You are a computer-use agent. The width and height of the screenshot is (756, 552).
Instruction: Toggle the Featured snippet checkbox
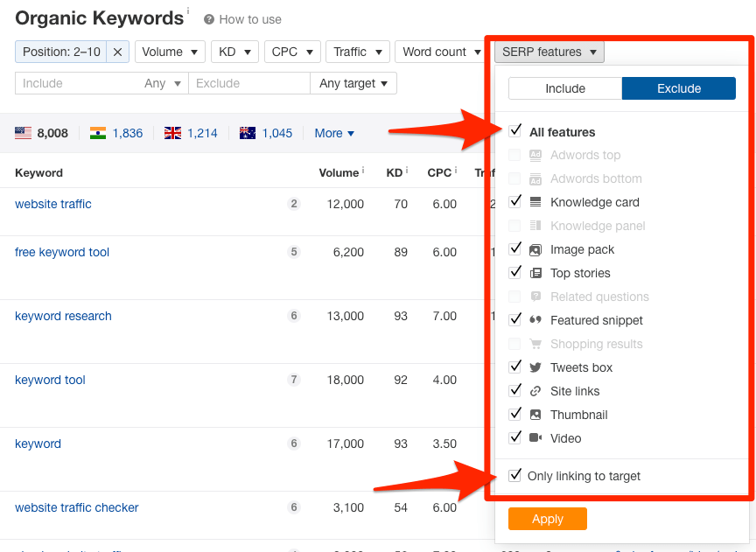tap(515, 320)
